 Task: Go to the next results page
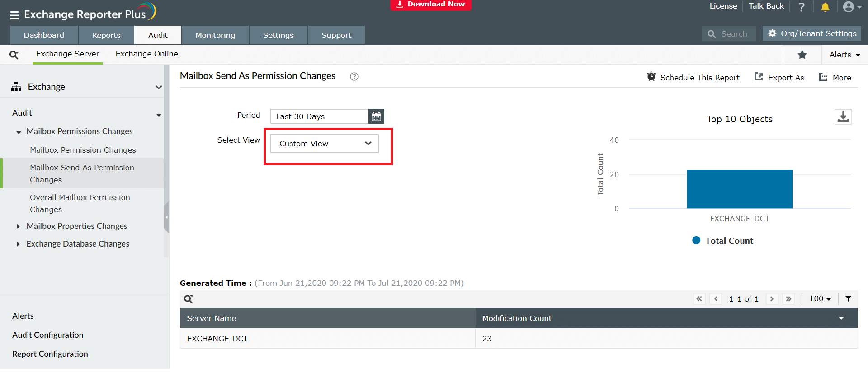tap(772, 299)
